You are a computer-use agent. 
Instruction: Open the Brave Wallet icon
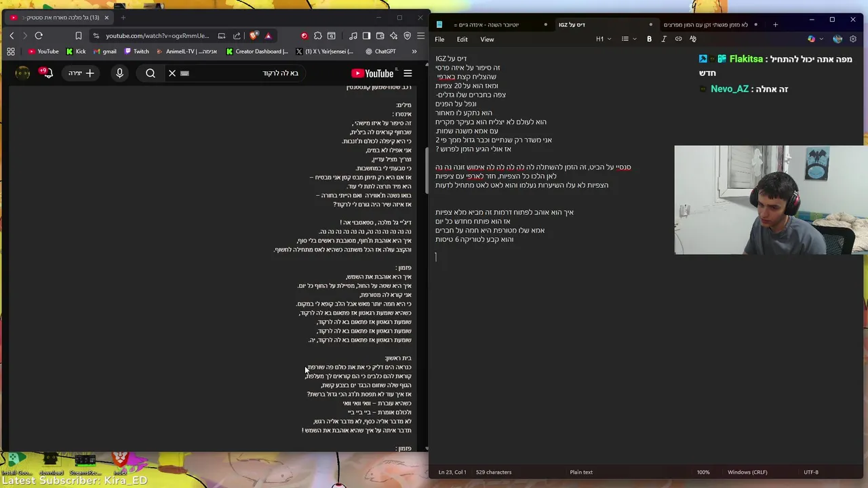380,36
